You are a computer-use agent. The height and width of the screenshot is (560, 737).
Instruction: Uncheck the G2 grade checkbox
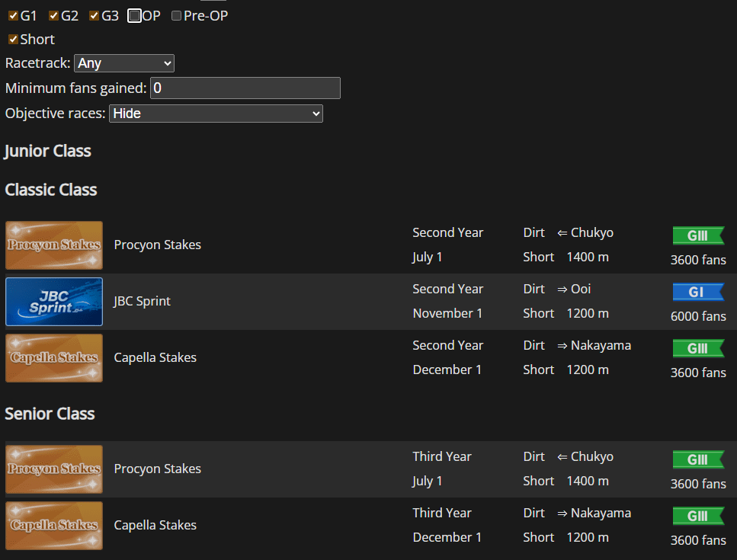(54, 16)
